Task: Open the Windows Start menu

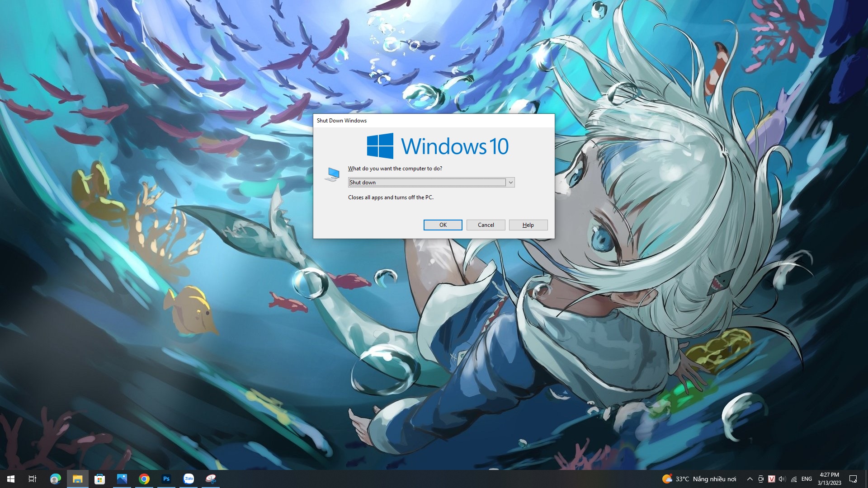Action: coord(11,479)
